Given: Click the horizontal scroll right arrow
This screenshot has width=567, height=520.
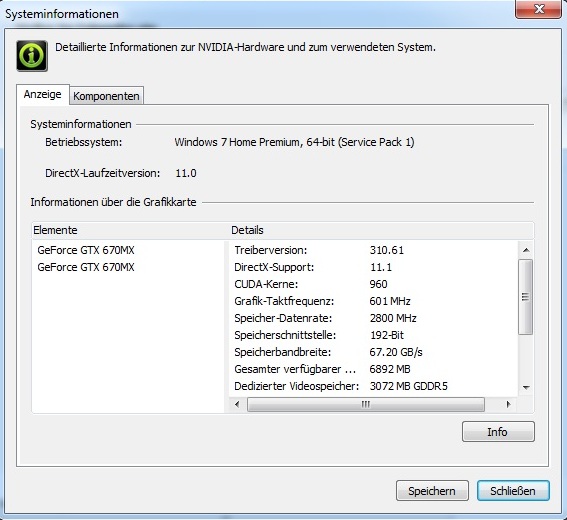Looking at the screenshot, I should pos(508,404).
